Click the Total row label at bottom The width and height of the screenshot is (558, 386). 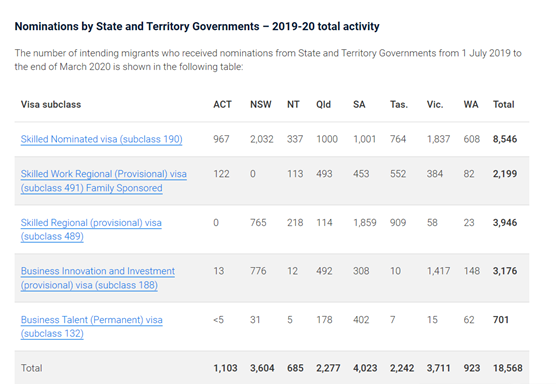click(31, 368)
